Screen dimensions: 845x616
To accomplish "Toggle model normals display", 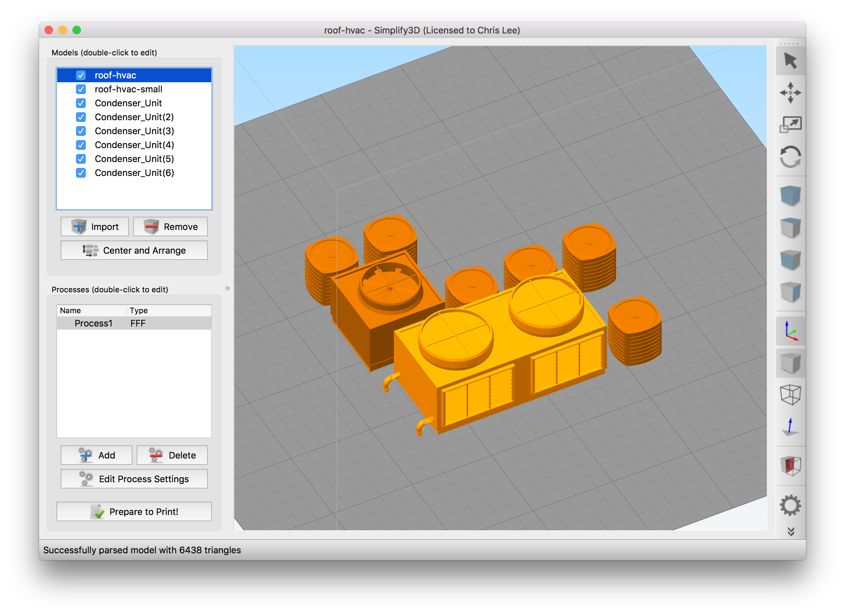I will pyautogui.click(x=790, y=426).
